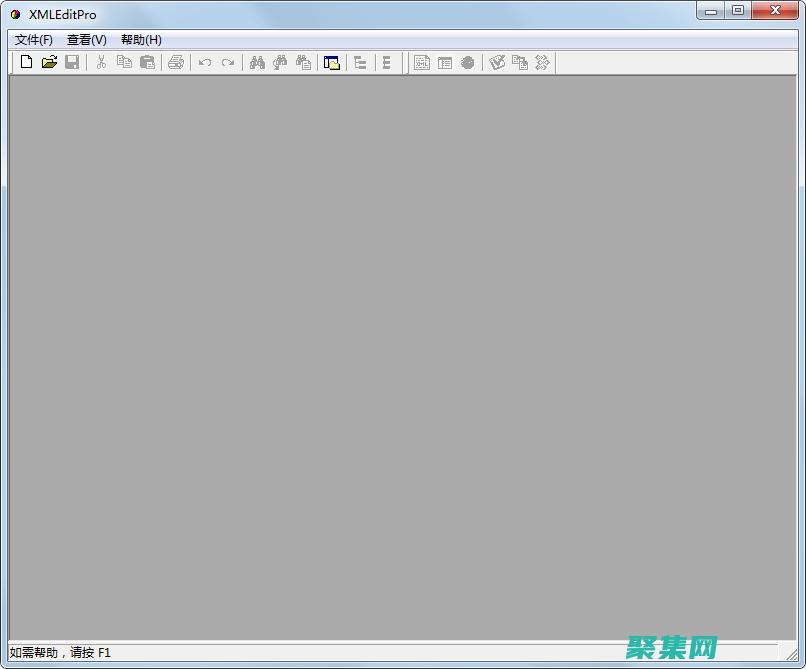Click the checkmark validate icon

497,62
